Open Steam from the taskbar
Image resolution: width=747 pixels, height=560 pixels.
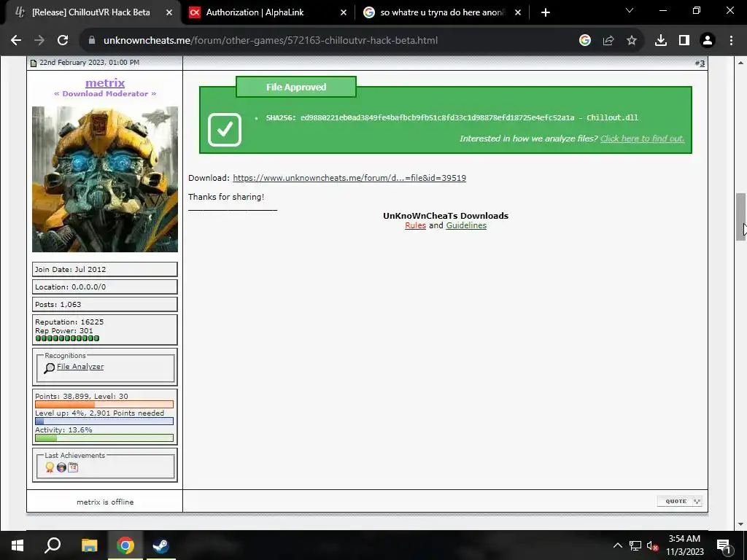tap(160, 545)
